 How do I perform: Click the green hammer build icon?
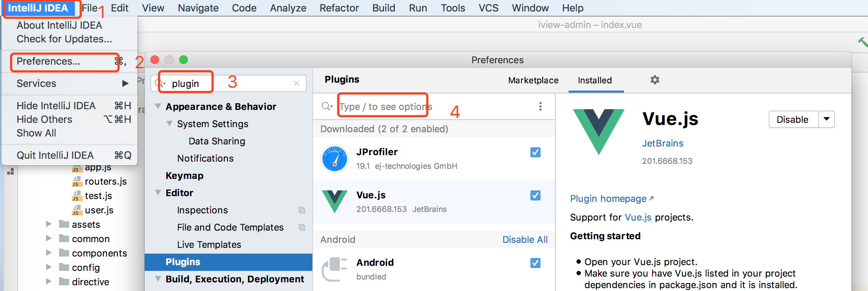coord(863,42)
